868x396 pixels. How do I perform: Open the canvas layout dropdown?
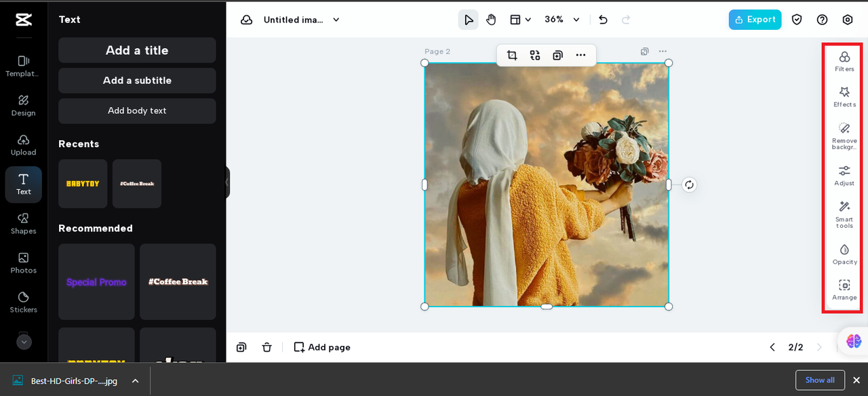click(x=520, y=20)
